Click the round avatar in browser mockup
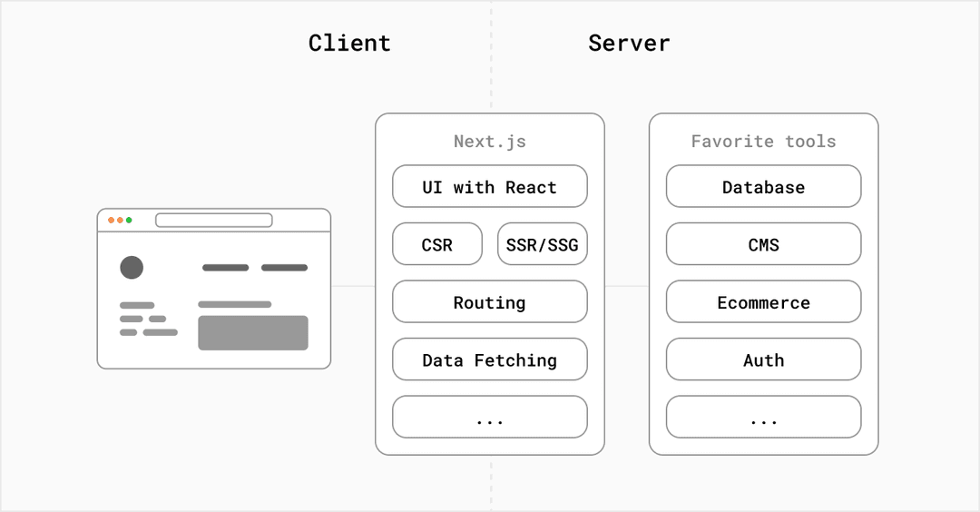The image size is (980, 512). tap(132, 267)
